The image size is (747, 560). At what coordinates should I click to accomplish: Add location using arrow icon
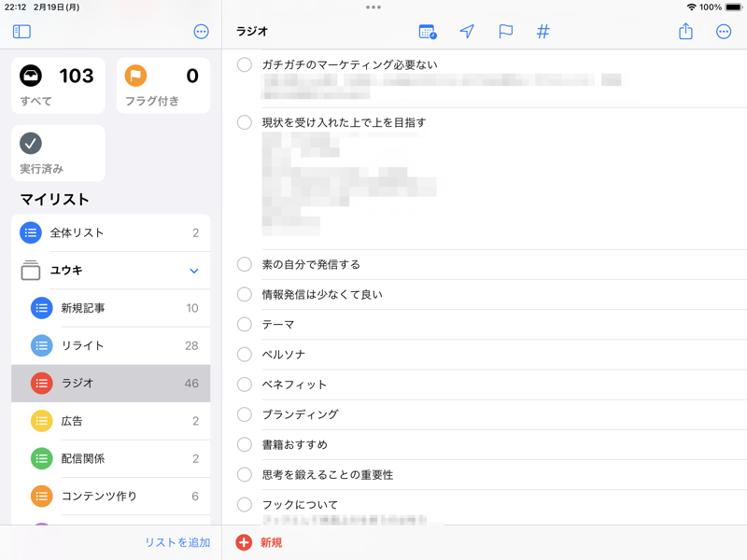(x=467, y=32)
